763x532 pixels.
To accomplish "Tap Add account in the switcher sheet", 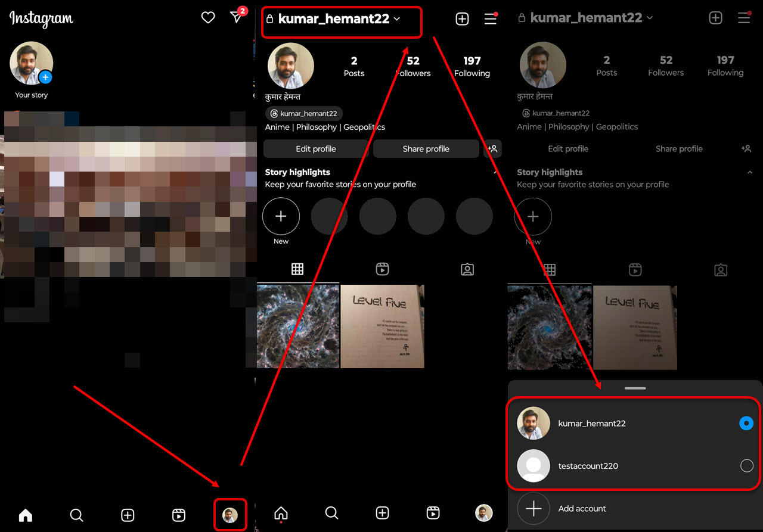I will pos(582,508).
